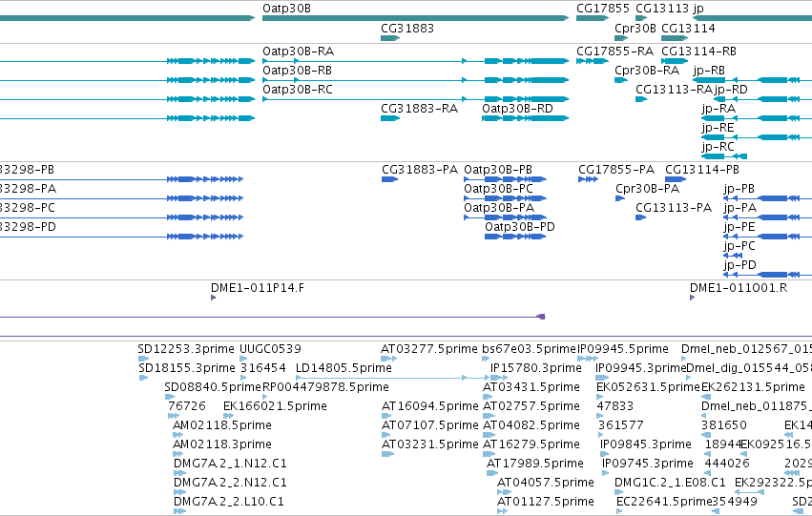
Task: Click the Oatp30B-PD protein label
Action: [520, 227]
